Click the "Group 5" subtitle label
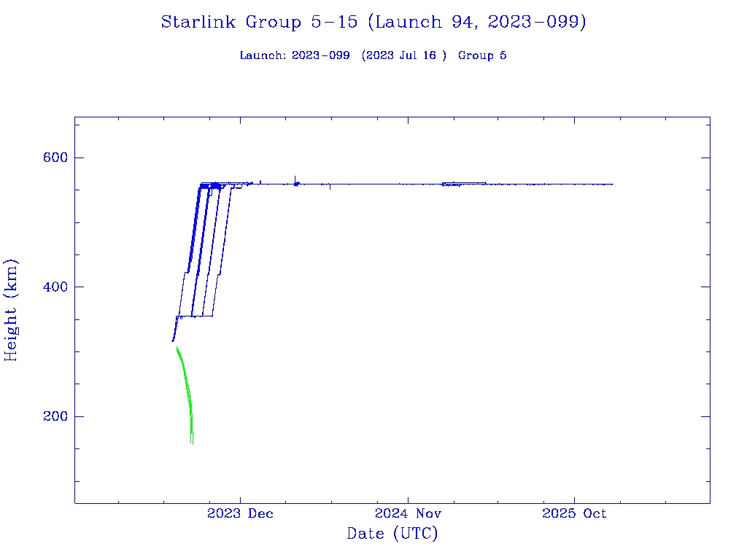 [x=482, y=56]
